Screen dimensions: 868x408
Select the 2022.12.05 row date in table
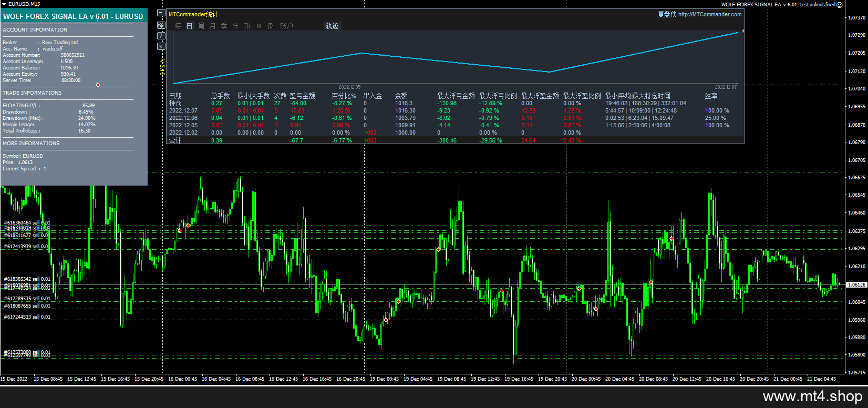click(x=183, y=125)
